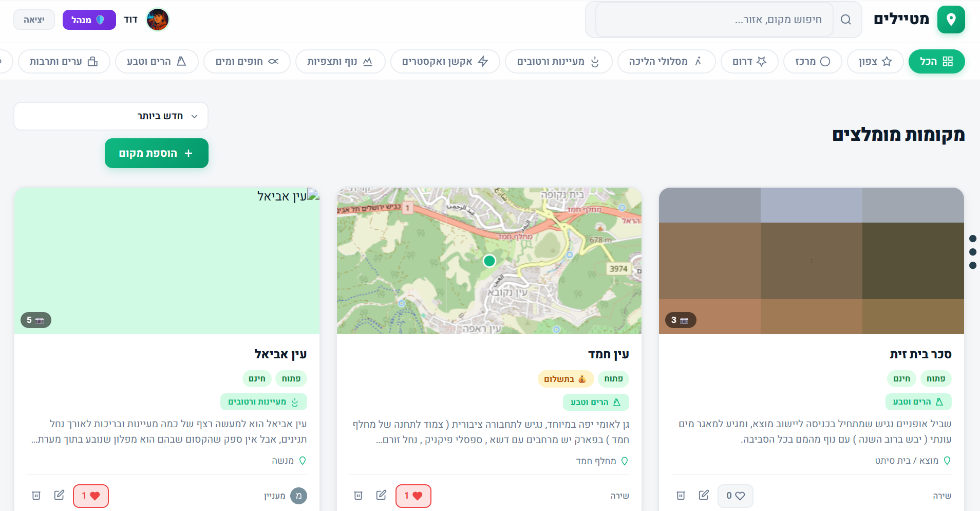Unlike the עין חמד place
The height and width of the screenshot is (511, 980).
tap(413, 496)
